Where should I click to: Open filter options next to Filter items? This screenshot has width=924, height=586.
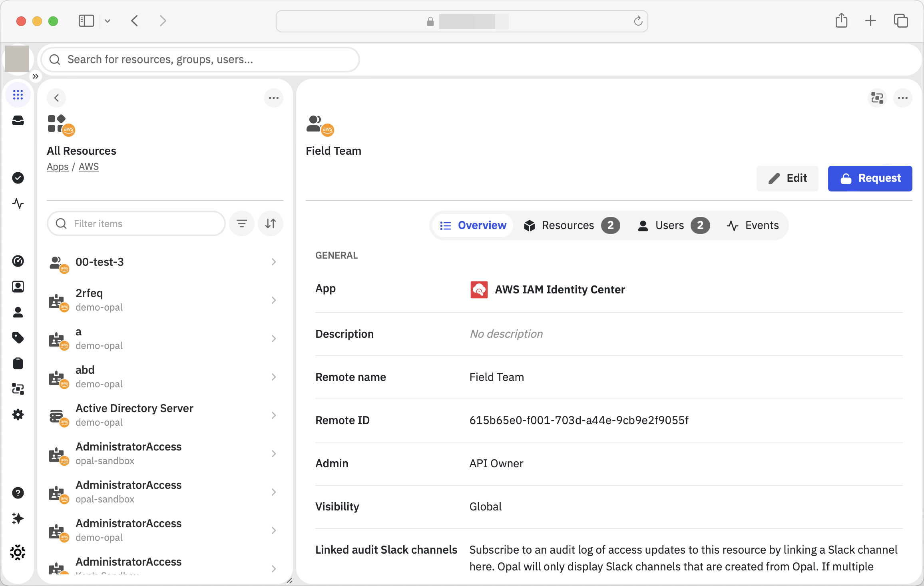pyautogui.click(x=242, y=223)
